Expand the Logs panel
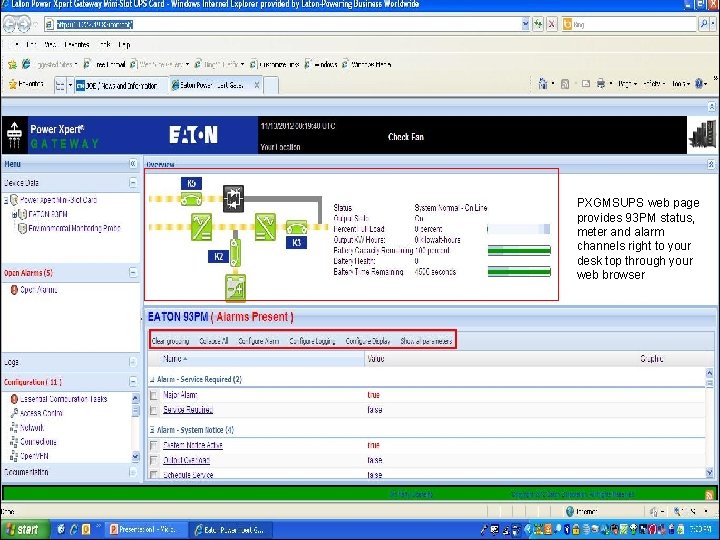Image resolution: width=720 pixels, height=540 pixels. tap(133, 362)
